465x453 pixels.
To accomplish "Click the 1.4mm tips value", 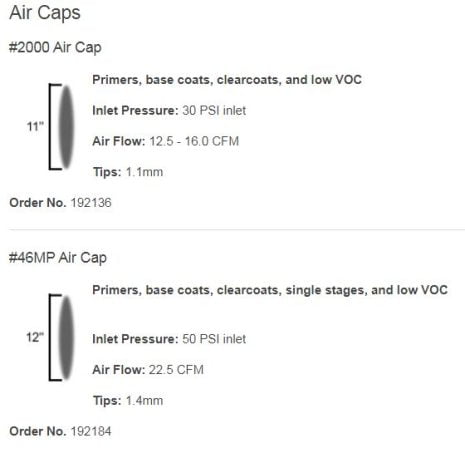I will click(x=144, y=401).
